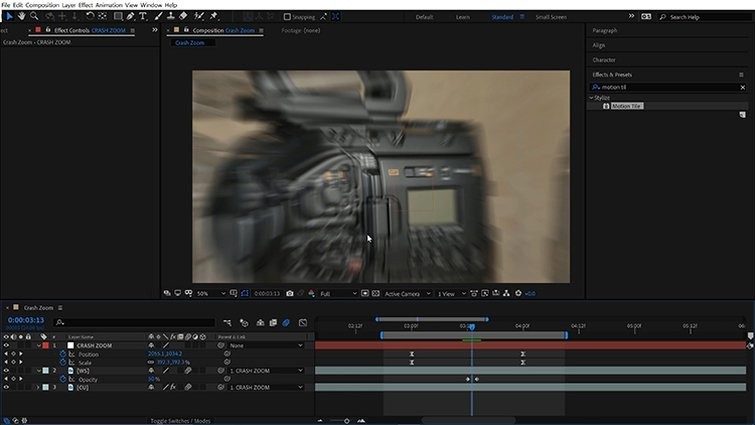755x425 pixels.
Task: Toggle the Scale stopwatch
Action: pyautogui.click(x=63, y=362)
